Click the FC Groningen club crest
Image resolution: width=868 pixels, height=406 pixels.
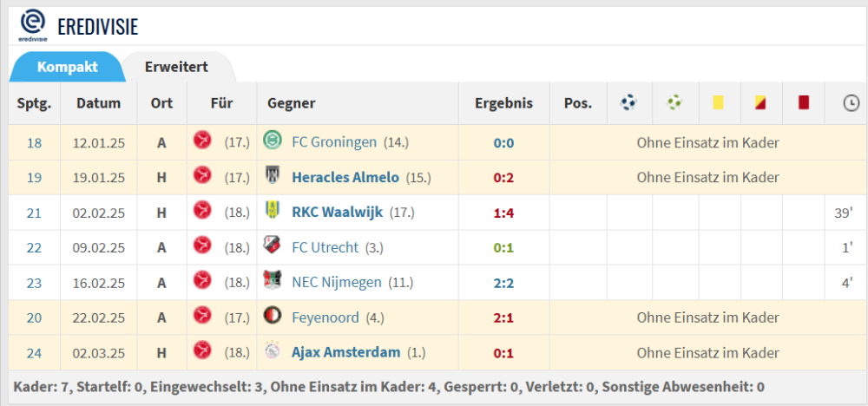(273, 142)
